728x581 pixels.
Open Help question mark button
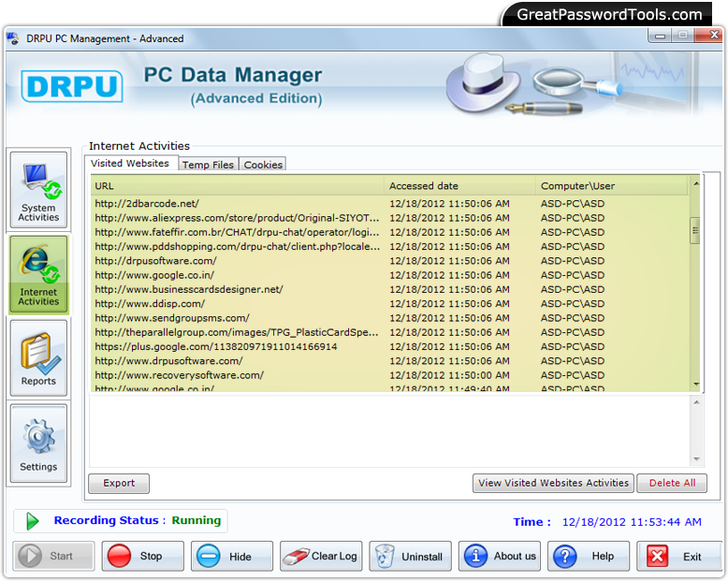pos(589,556)
